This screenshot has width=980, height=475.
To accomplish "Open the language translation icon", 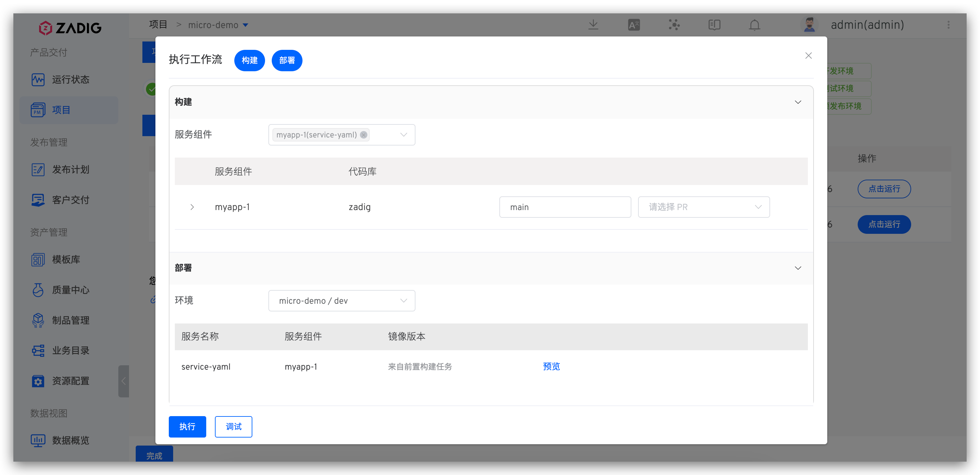I will tap(634, 25).
